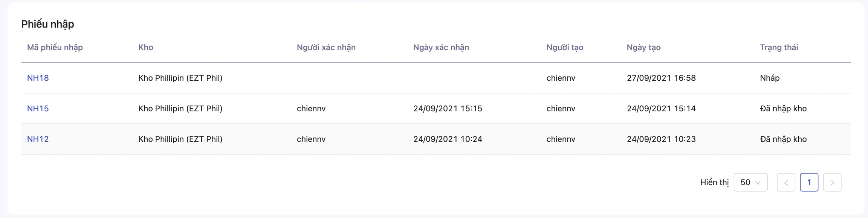
Task: Open the Hiển thị 50 page-size dropdown
Action: (x=750, y=183)
